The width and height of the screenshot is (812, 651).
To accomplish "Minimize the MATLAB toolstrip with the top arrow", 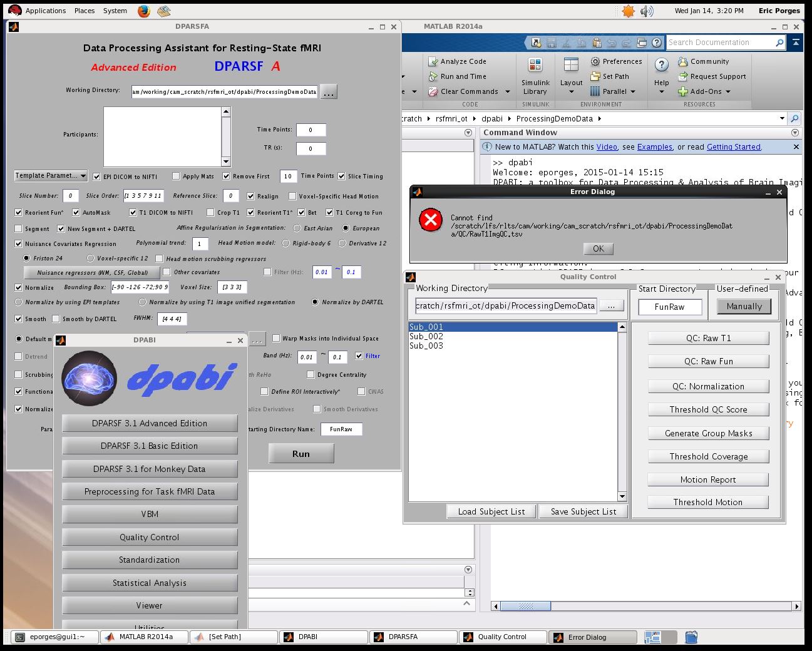I will (796, 43).
